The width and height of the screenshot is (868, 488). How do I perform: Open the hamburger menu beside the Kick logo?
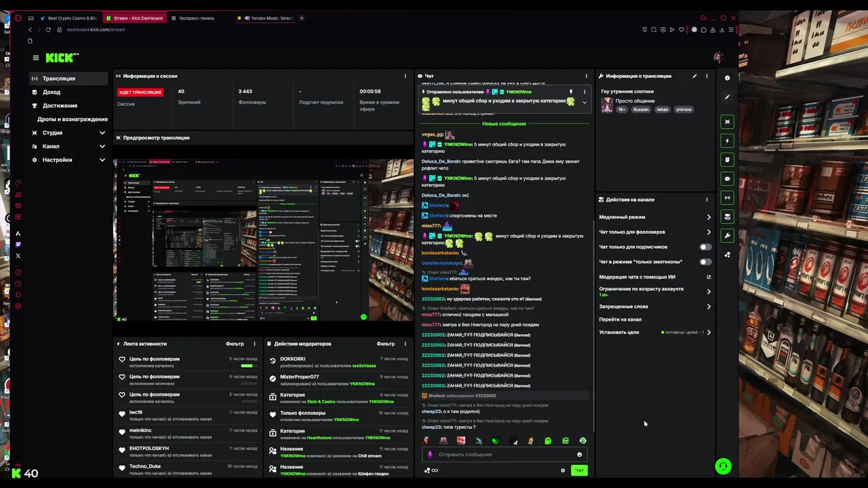click(36, 58)
